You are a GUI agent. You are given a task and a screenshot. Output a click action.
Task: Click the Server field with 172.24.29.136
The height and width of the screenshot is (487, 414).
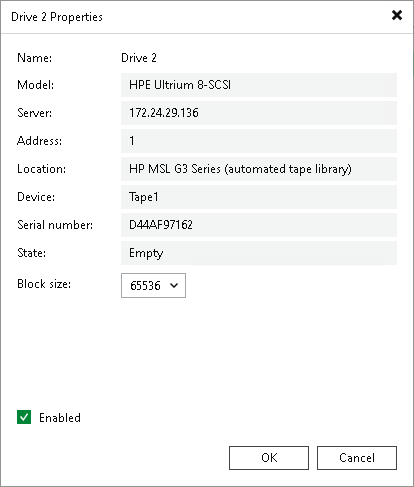259,113
